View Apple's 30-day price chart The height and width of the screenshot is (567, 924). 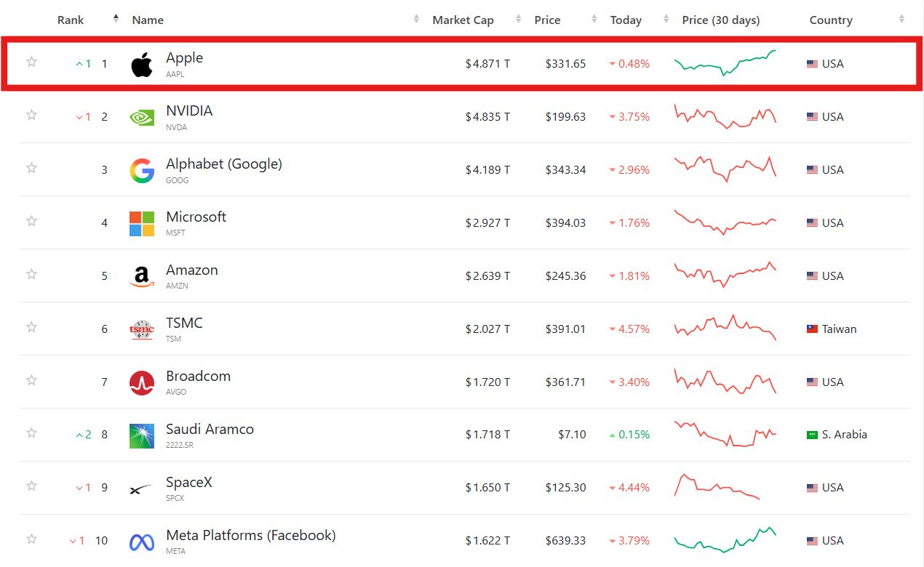725,63
